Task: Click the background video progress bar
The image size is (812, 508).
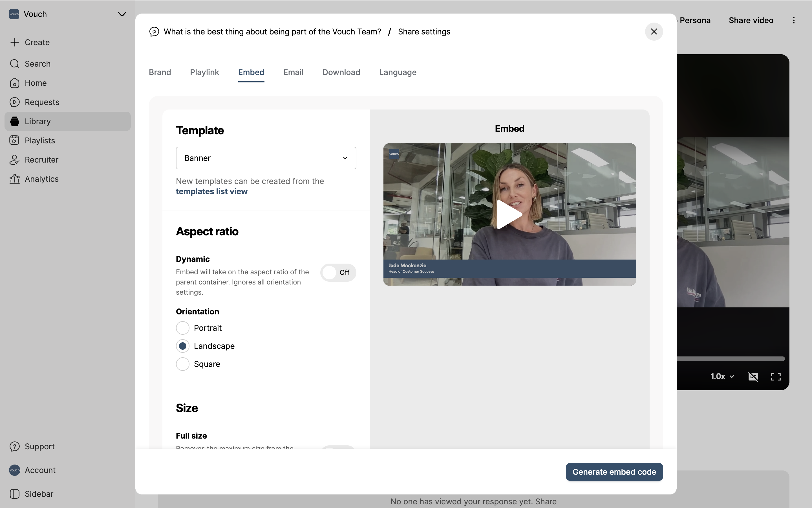Action: point(731,359)
